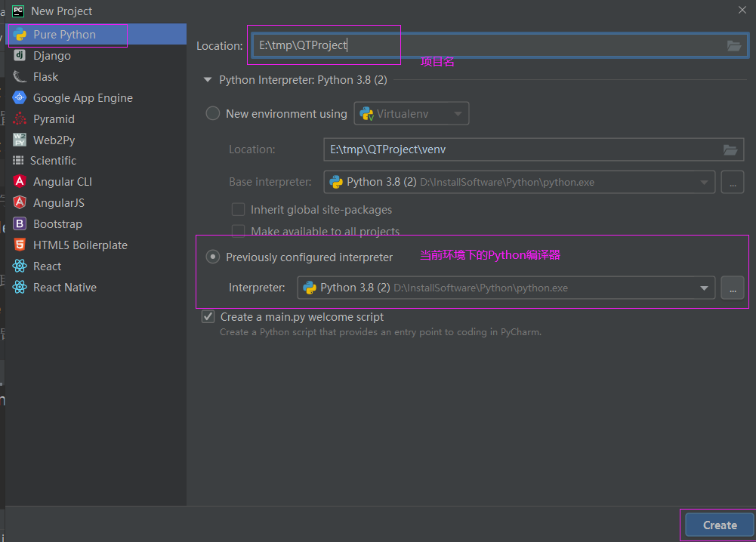Select Pyramid in project type list

tap(96, 119)
